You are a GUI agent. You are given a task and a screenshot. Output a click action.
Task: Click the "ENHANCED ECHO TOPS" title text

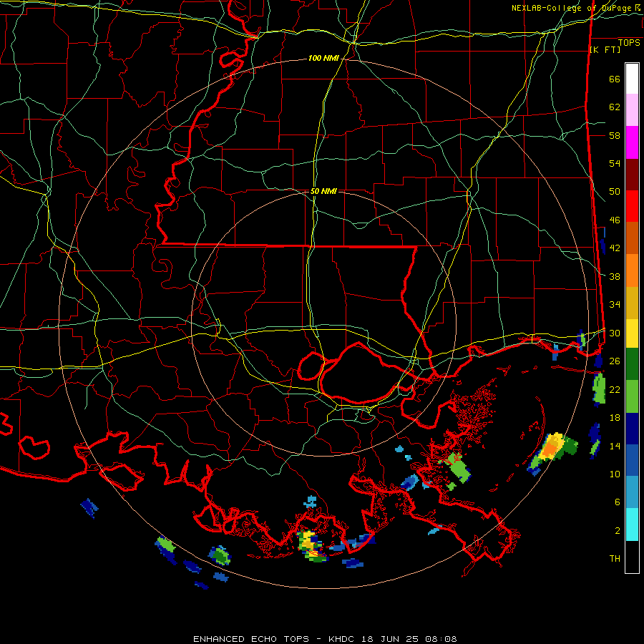(250, 639)
